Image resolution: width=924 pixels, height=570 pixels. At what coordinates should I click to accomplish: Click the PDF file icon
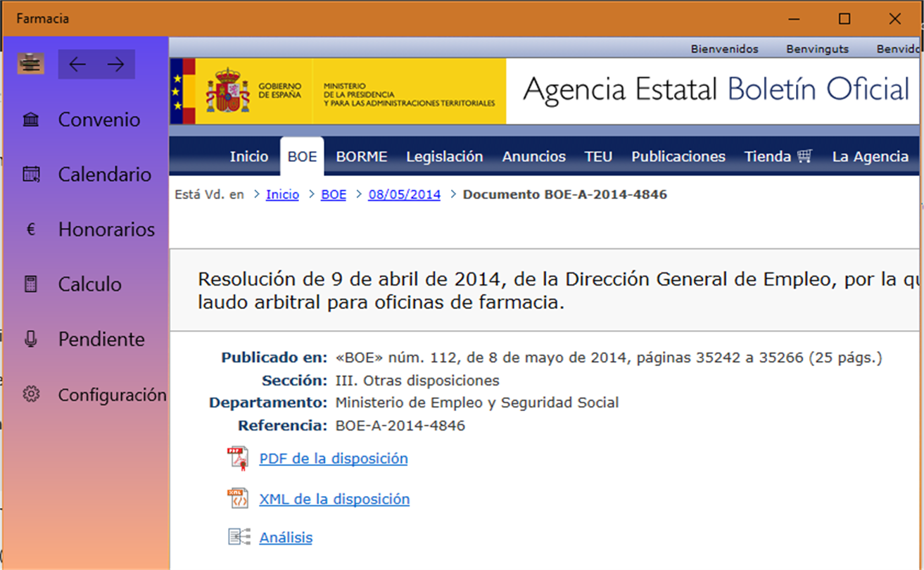pyautogui.click(x=239, y=459)
